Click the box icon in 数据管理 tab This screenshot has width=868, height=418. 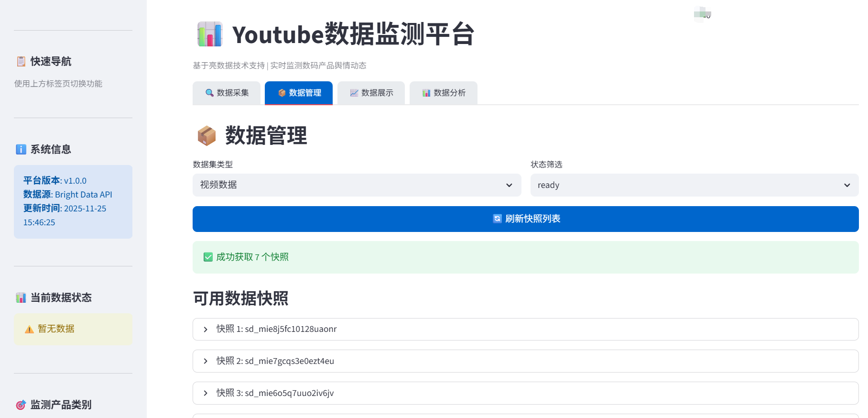(x=282, y=93)
